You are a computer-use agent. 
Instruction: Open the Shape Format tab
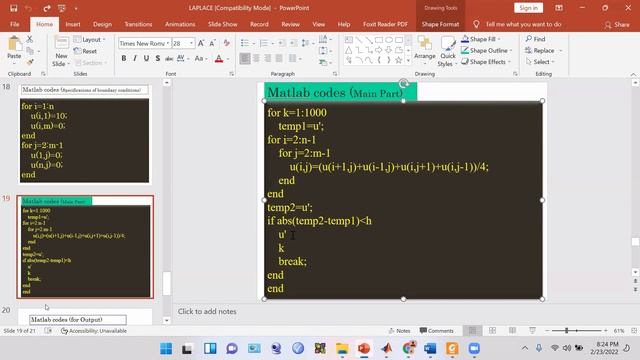pyautogui.click(x=440, y=24)
